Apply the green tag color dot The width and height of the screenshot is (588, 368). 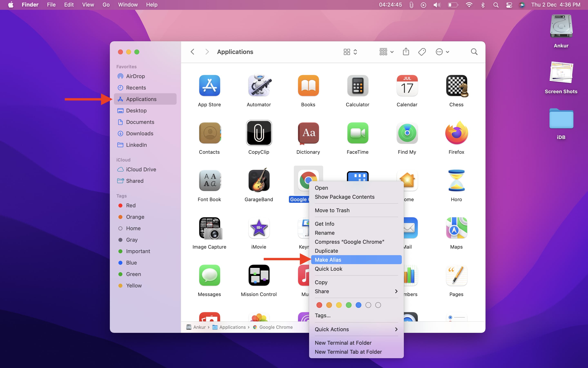pos(349,305)
